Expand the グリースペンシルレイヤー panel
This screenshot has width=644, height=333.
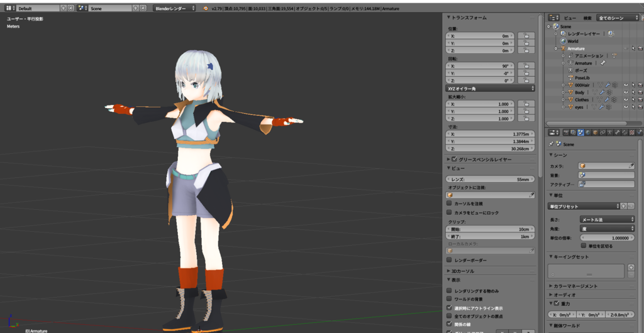coord(448,159)
